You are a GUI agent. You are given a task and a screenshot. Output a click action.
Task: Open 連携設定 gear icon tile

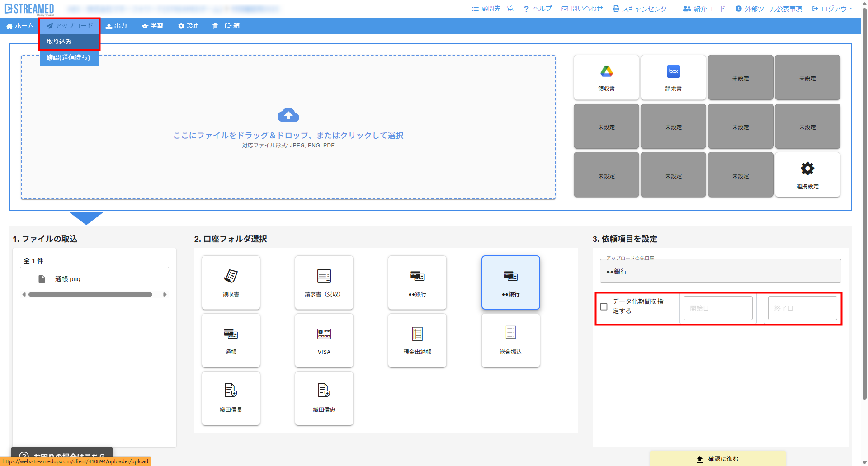(x=807, y=174)
